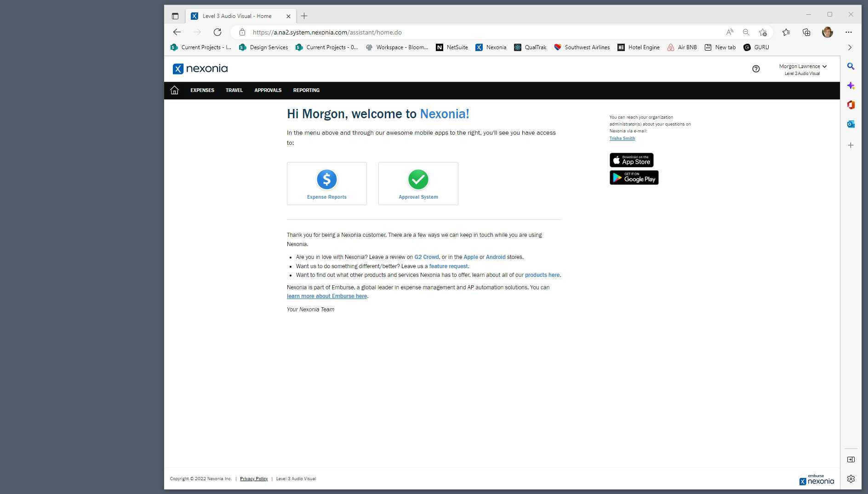
Task: Open Outlook from the Edge sidebar
Action: click(x=851, y=124)
